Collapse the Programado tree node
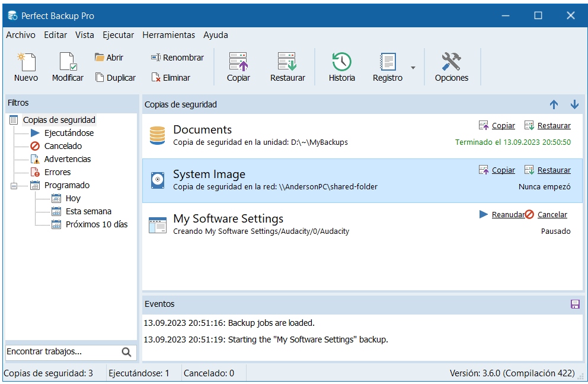Image resolution: width=588 pixels, height=384 pixels. click(x=14, y=185)
